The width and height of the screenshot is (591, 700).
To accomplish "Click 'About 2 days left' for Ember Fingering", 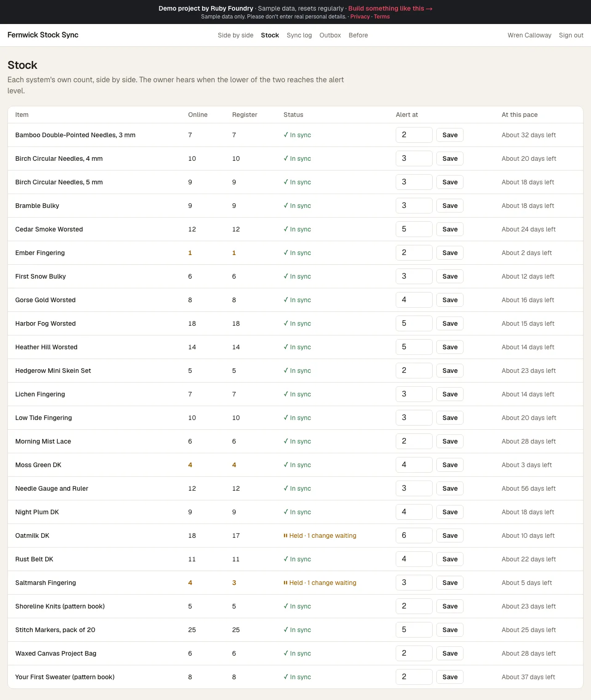I will 527,253.
